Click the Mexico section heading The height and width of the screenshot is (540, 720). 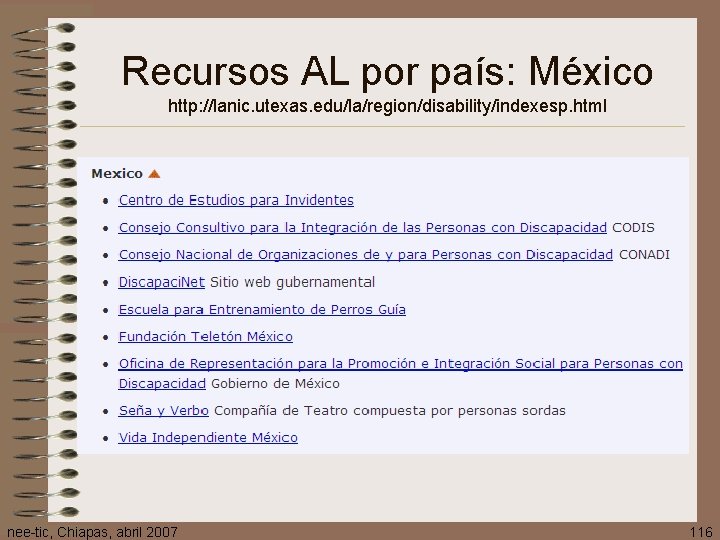117,174
